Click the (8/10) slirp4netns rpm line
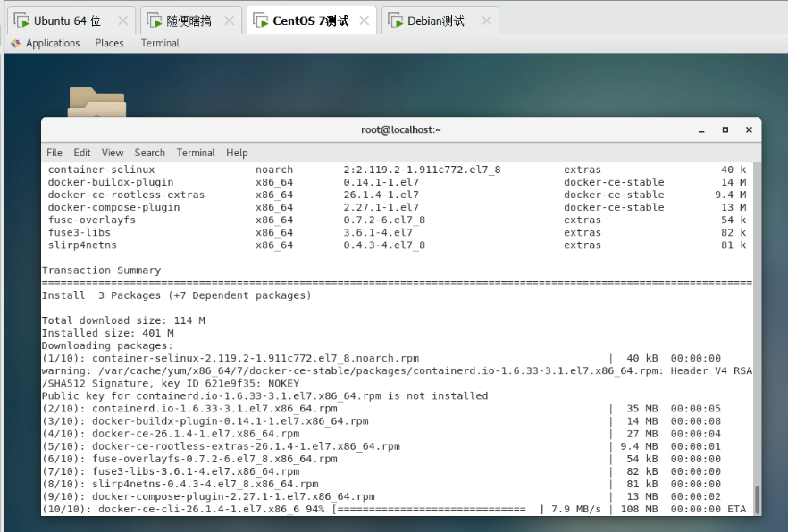The image size is (788, 532). click(x=381, y=484)
